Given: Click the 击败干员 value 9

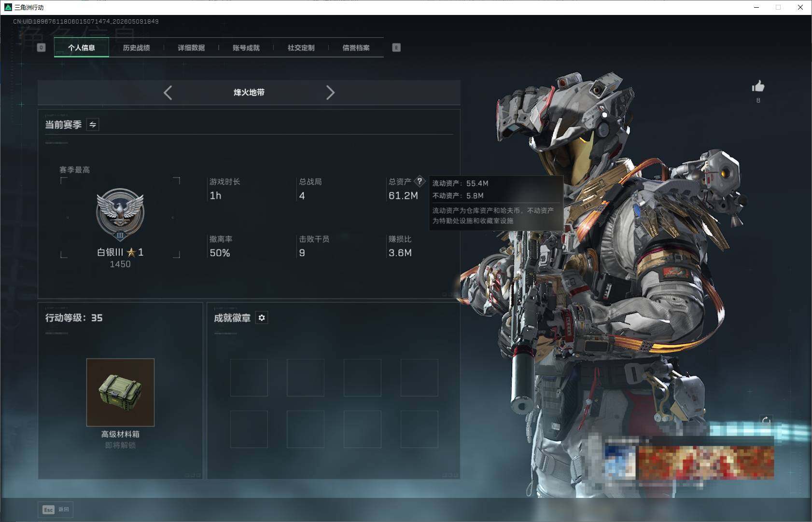Looking at the screenshot, I should click(x=302, y=253).
